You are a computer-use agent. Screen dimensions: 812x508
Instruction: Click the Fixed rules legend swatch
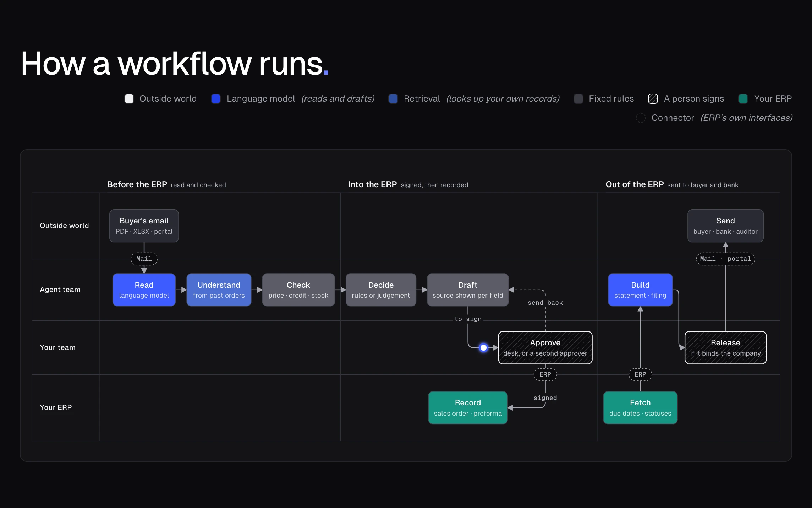[x=578, y=99]
